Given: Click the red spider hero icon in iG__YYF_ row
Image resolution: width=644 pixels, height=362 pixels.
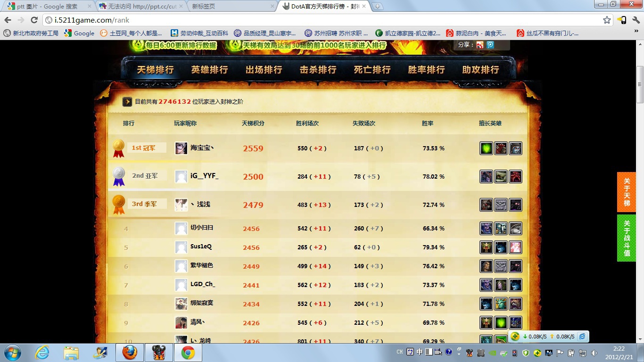Looking at the screenshot, I should (516, 177).
